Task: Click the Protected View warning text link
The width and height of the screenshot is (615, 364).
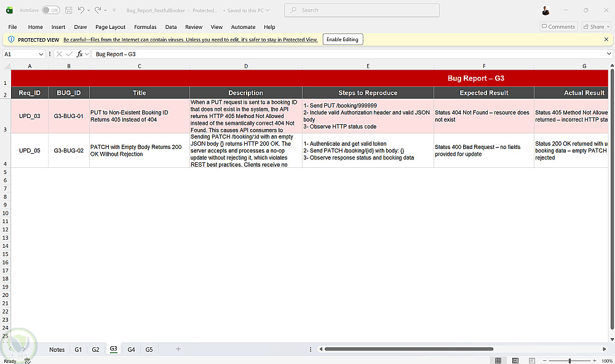Action: tap(190, 39)
